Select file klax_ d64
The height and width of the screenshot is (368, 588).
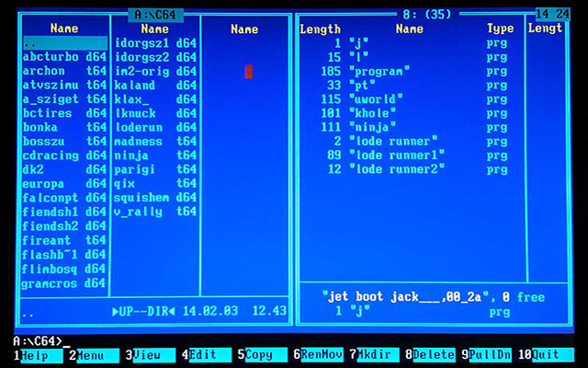(155, 99)
